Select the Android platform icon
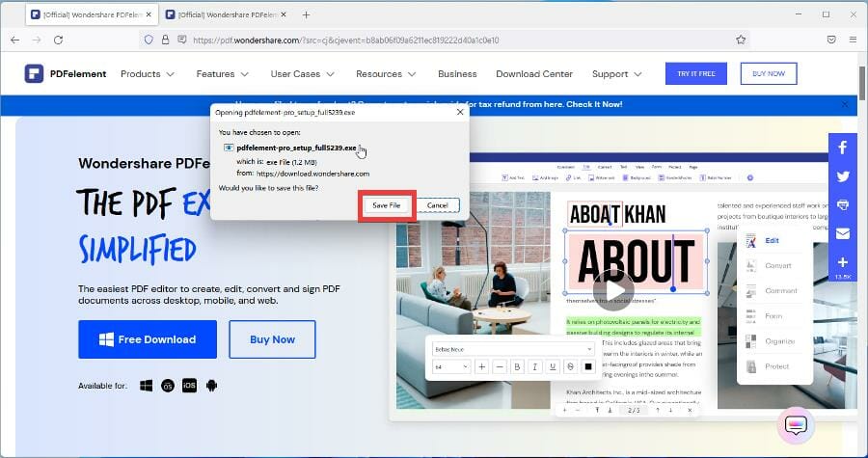The height and width of the screenshot is (458, 868). coord(211,386)
